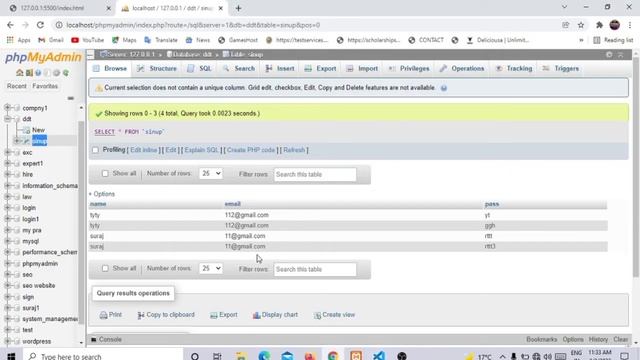Bookmark this page with star icon

(581, 25)
